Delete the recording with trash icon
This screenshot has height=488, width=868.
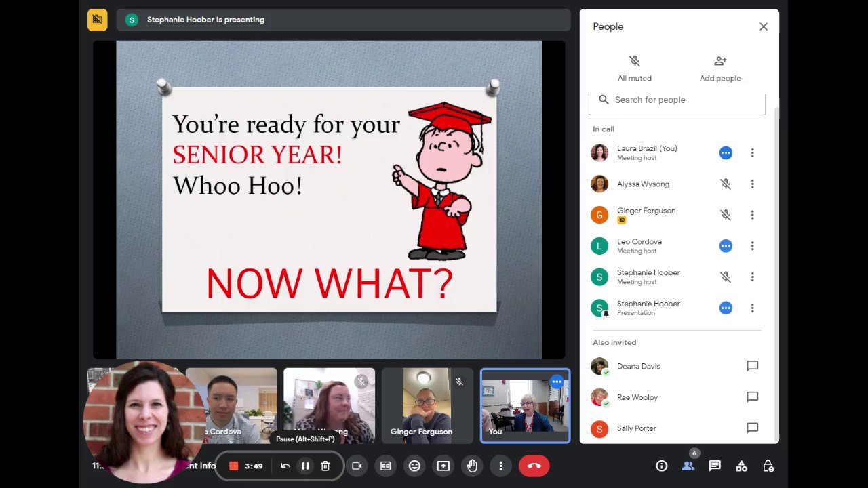pos(325,466)
